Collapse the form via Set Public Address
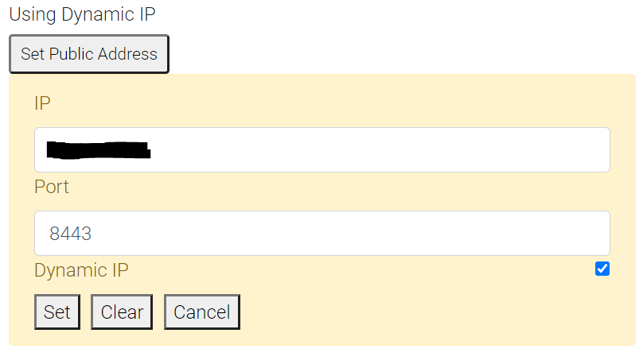This screenshot has width=643, height=364. (x=89, y=54)
